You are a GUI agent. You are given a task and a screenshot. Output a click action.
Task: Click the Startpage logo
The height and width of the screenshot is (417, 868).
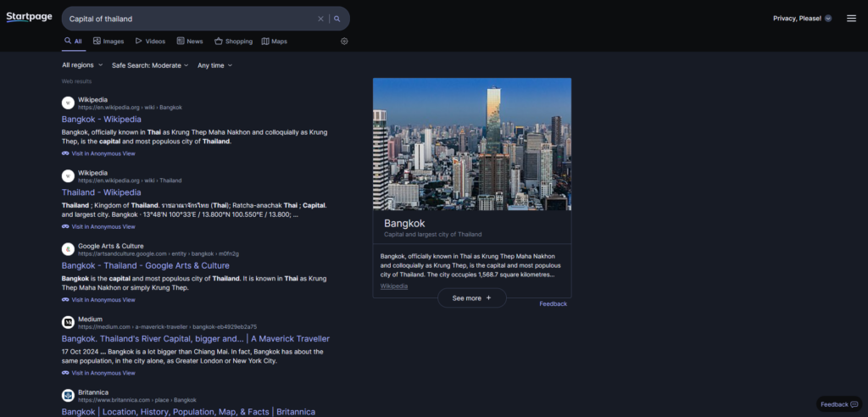30,18
